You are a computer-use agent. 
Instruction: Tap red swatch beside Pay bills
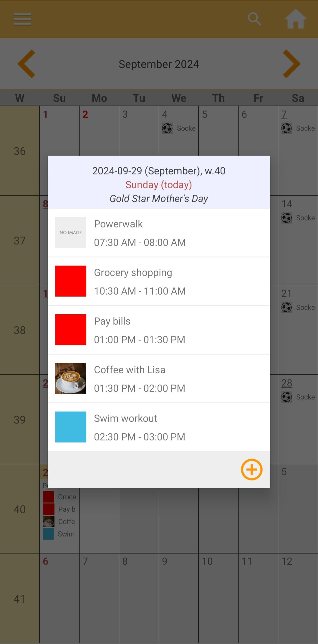click(71, 330)
